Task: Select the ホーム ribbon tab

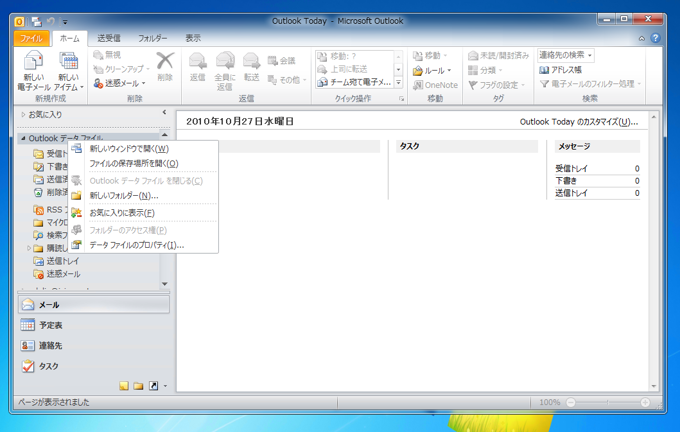Action: 70,38
